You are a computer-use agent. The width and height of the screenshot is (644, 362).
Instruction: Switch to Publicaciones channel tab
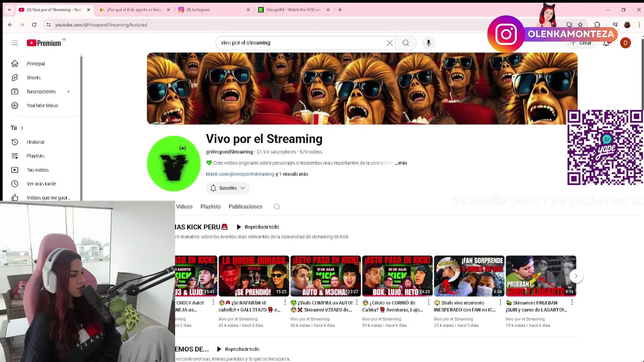246,207
